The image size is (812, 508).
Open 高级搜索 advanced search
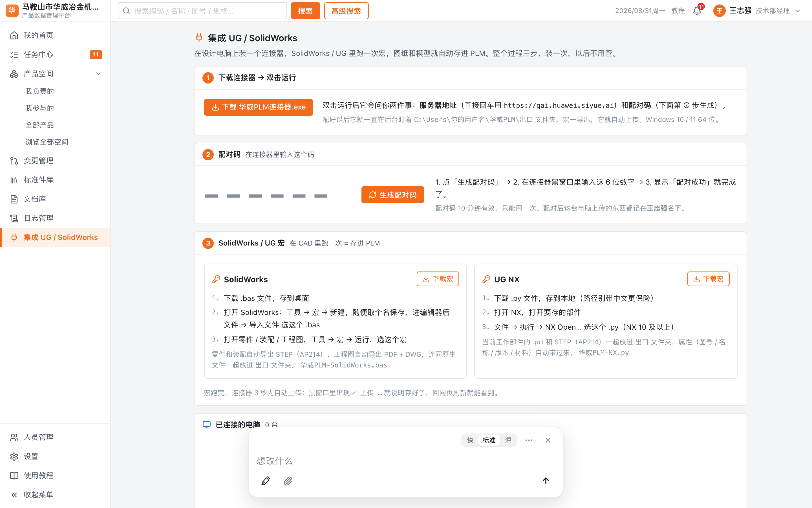(346, 11)
